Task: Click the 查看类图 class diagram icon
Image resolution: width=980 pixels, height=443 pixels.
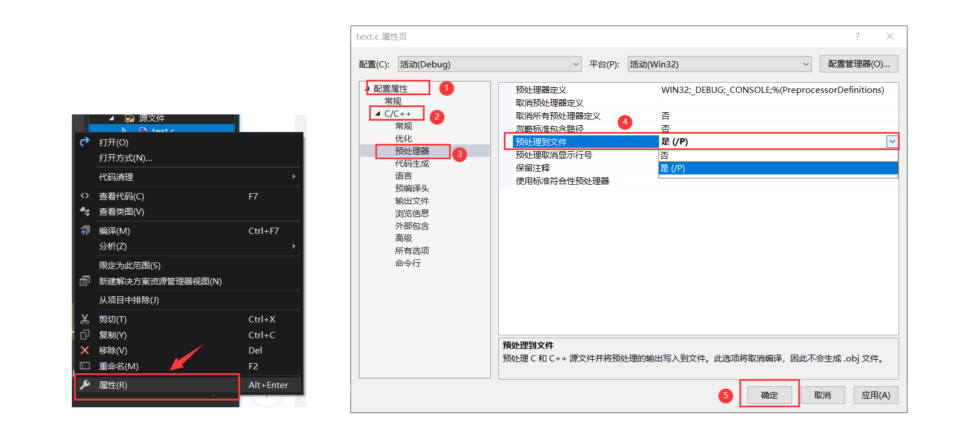Action: click(x=85, y=211)
